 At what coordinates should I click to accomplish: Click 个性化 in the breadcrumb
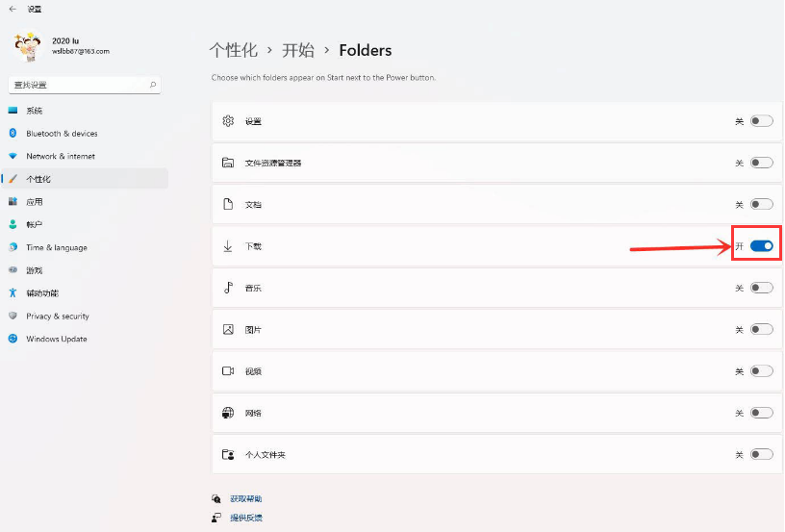[x=234, y=50]
